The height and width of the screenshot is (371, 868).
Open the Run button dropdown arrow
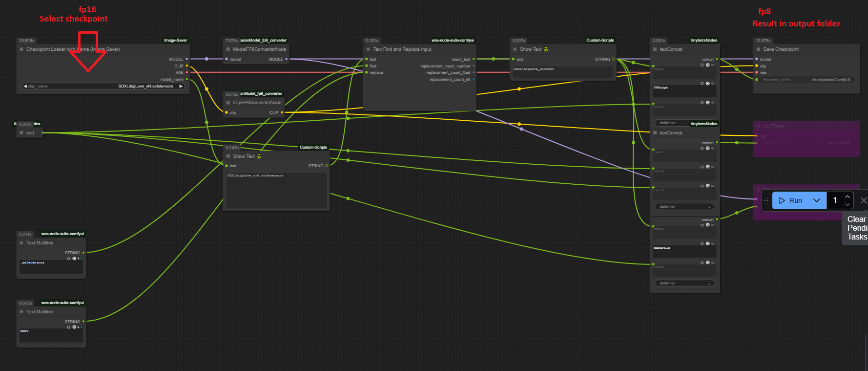pos(817,200)
